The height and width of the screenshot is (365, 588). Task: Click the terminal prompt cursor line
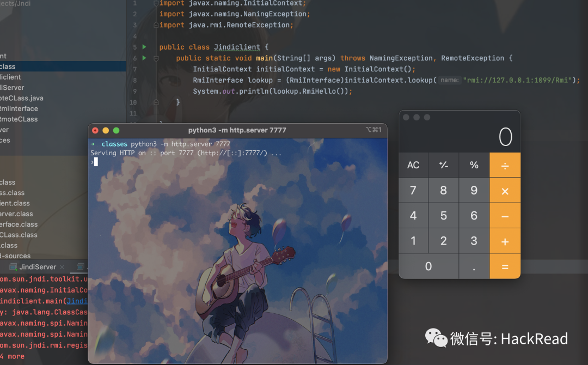(x=94, y=162)
